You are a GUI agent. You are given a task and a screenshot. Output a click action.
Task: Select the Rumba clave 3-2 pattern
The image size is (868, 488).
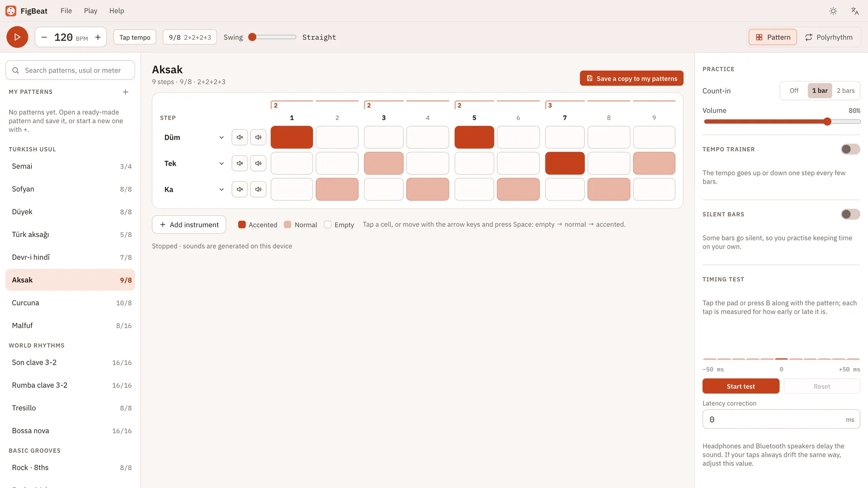point(70,385)
